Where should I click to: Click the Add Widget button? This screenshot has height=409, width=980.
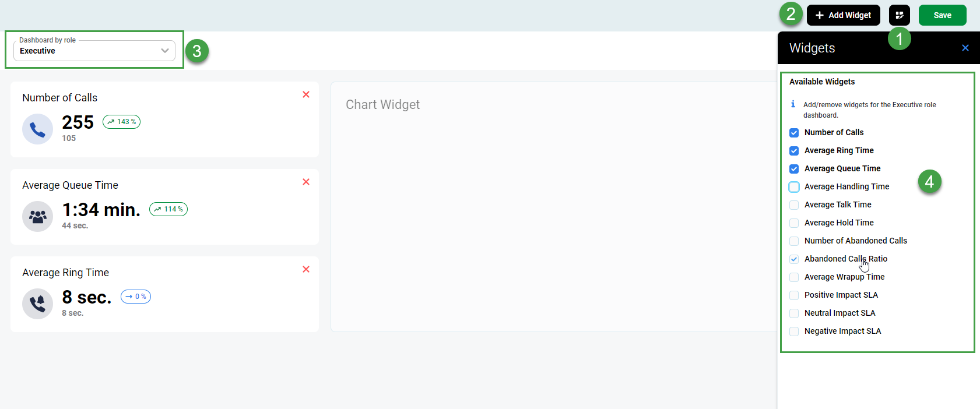click(844, 15)
